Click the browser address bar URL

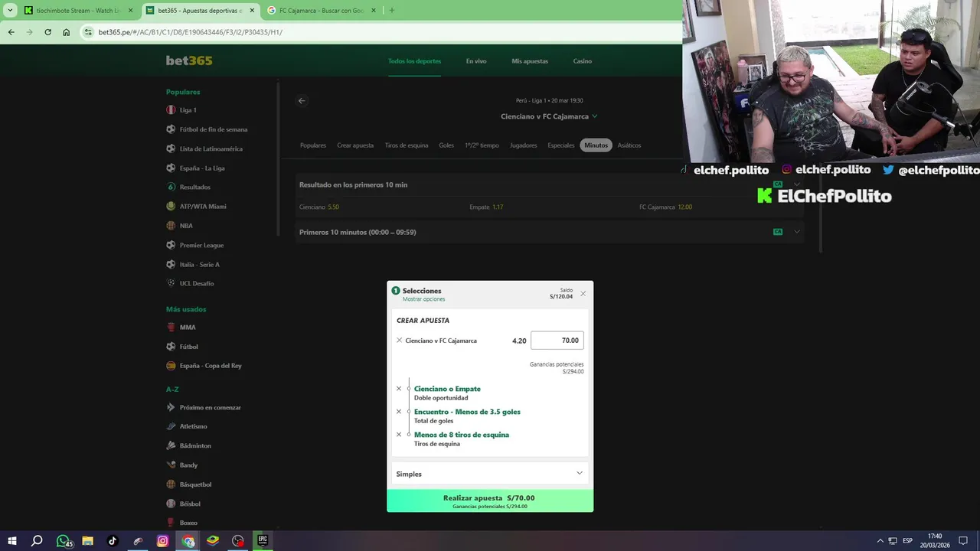(190, 32)
